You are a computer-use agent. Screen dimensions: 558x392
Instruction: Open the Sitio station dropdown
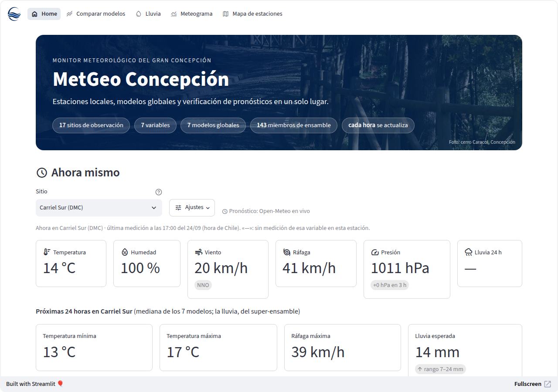pyautogui.click(x=99, y=208)
